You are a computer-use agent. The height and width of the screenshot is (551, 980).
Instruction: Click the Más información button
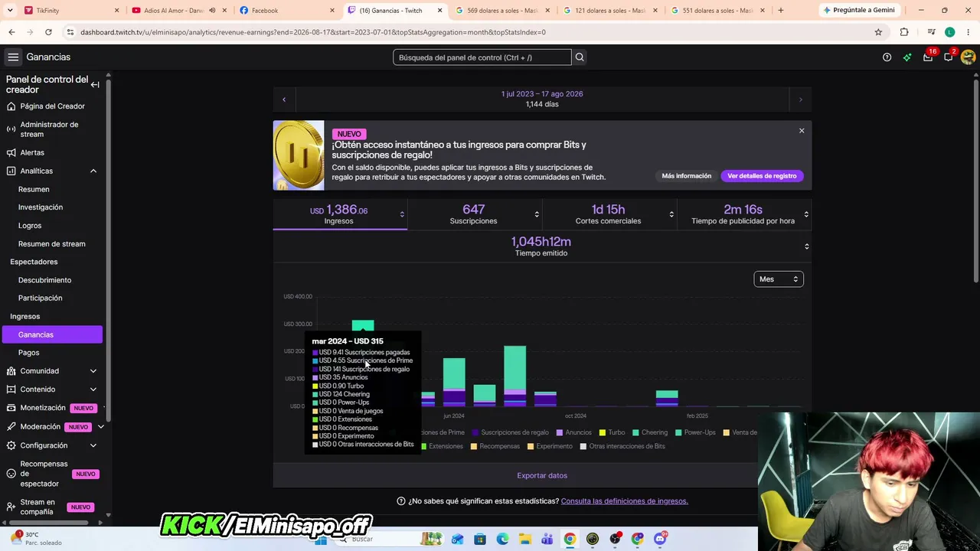click(x=687, y=176)
